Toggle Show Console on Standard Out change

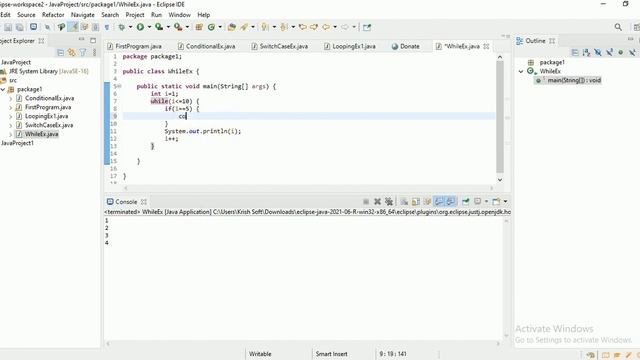[439, 202]
